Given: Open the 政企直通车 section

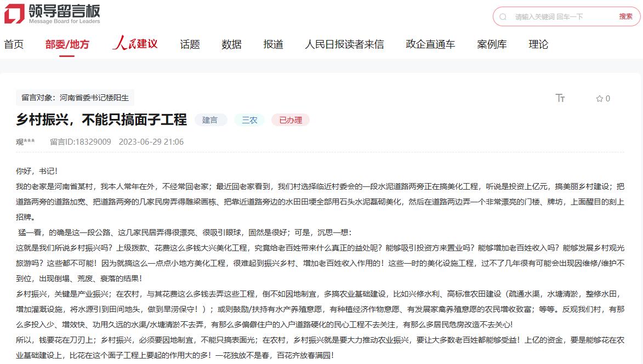Looking at the screenshot, I should (x=430, y=44).
